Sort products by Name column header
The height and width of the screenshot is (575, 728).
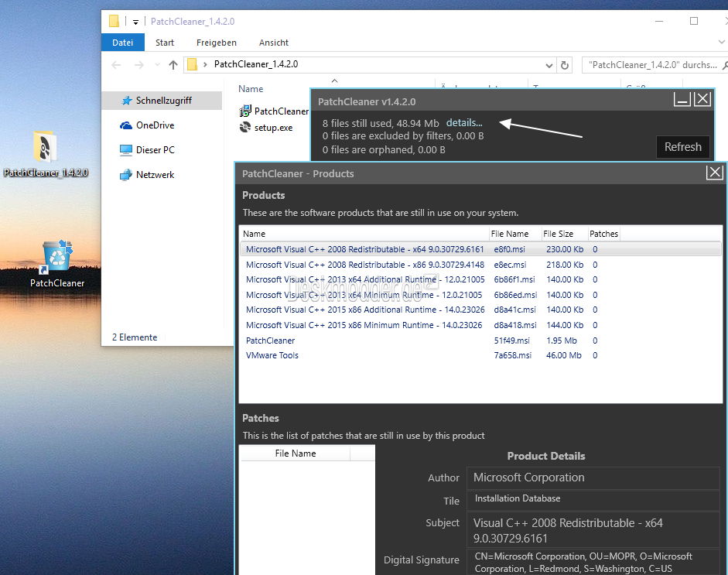pyautogui.click(x=364, y=234)
